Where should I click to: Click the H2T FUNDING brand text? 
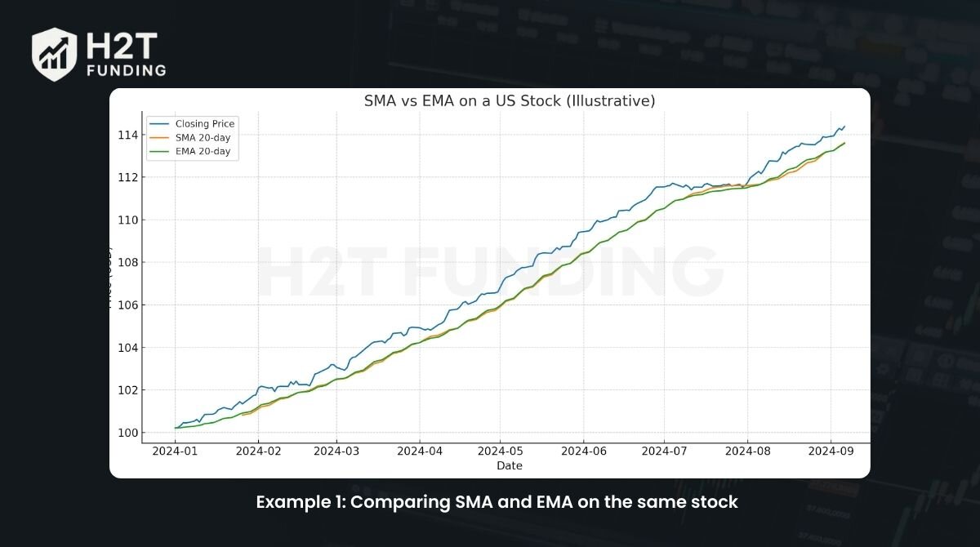coord(126,56)
